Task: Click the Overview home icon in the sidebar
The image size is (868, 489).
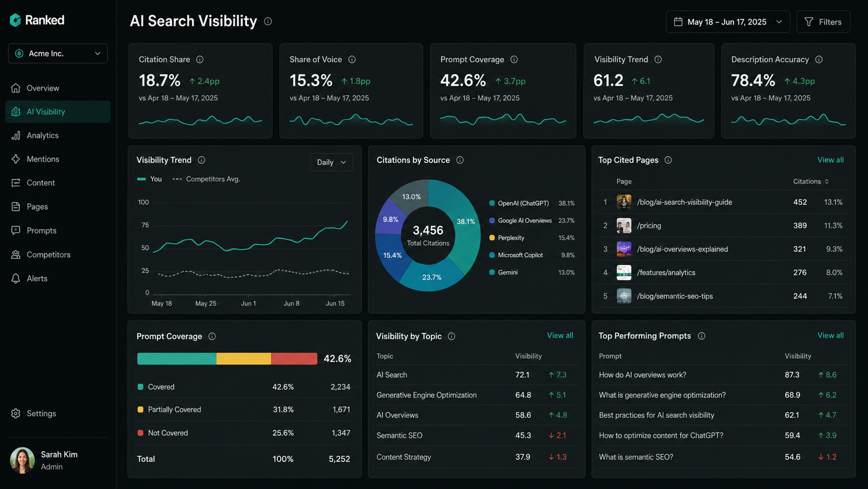Action: 16,88
